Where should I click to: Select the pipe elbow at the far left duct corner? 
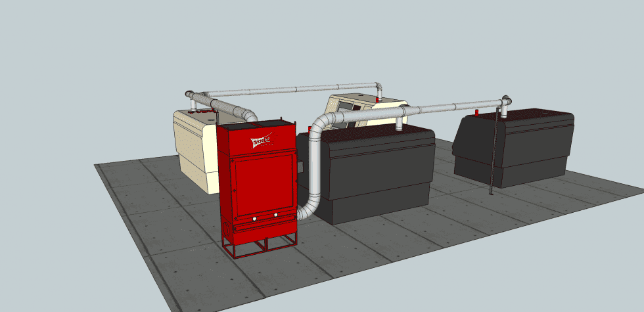point(190,95)
